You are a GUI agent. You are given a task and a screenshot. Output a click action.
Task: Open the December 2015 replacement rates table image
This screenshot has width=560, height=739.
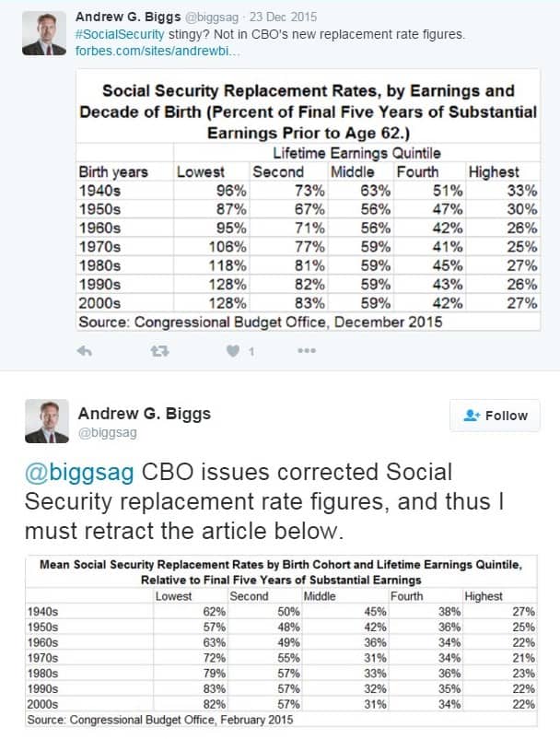click(x=308, y=199)
